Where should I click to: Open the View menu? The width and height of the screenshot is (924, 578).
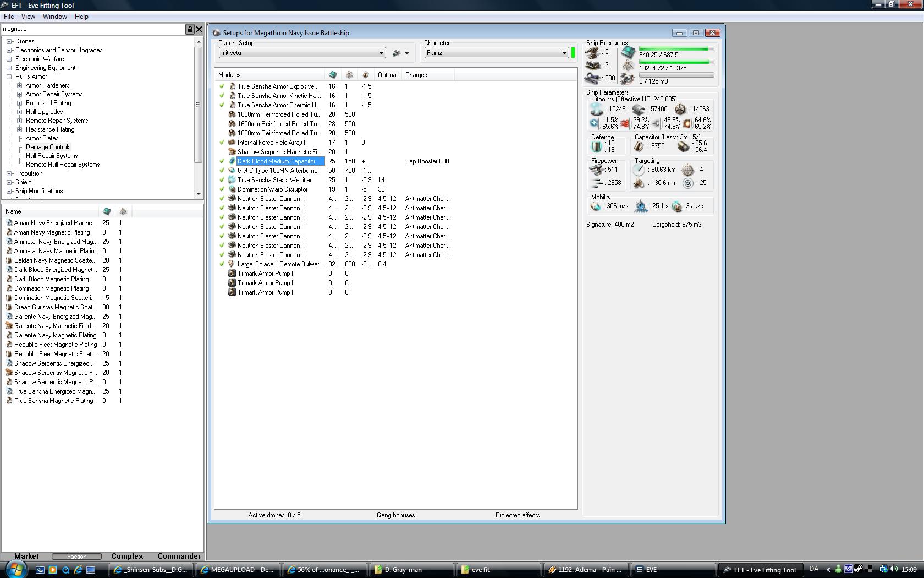click(28, 17)
